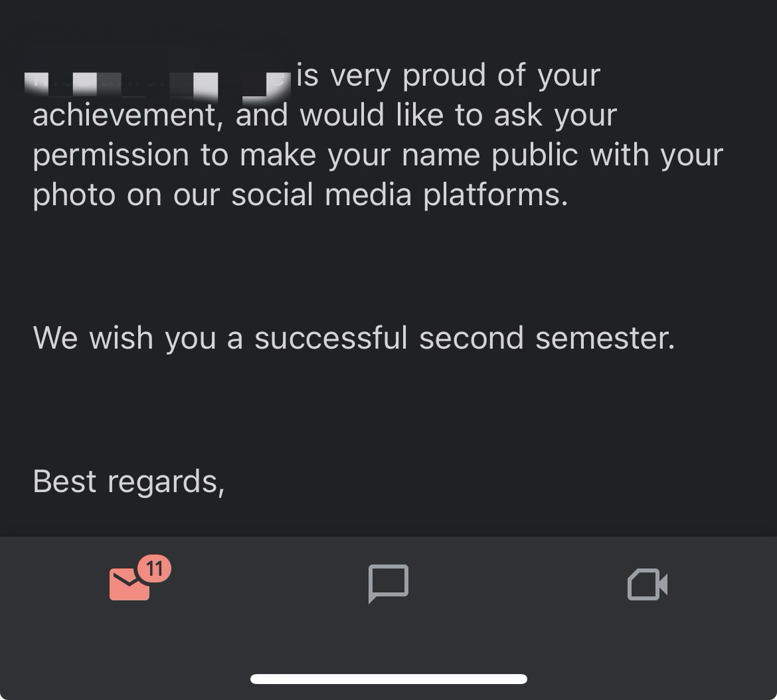The width and height of the screenshot is (777, 700).
Task: Tap the word "successful" in the message
Action: click(331, 338)
